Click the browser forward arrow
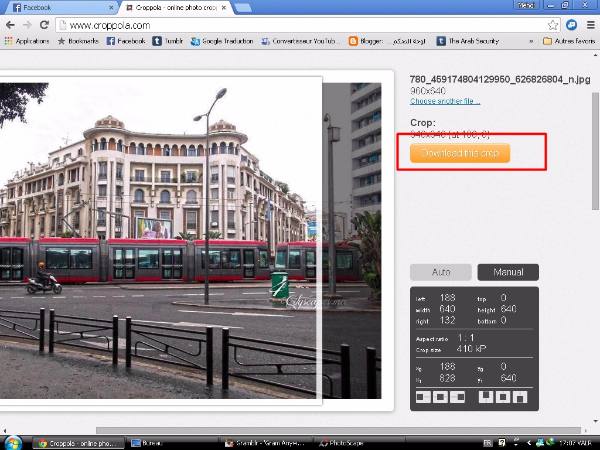 click(x=27, y=25)
